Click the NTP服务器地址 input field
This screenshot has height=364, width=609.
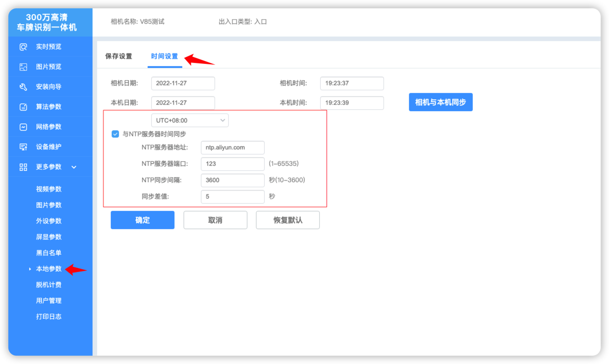pos(232,148)
